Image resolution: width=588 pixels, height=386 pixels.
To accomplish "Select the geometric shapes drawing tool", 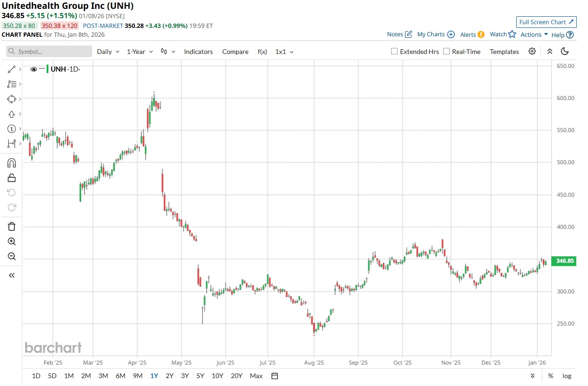I will tap(11, 99).
